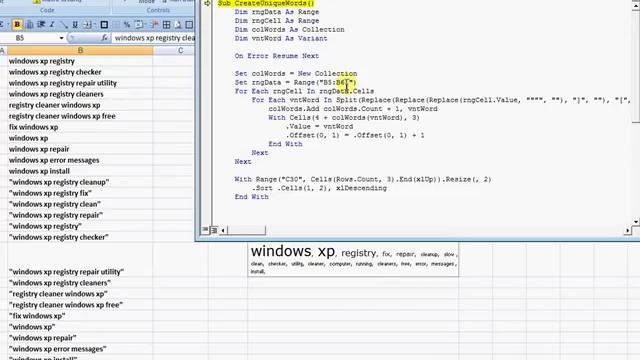Click code window scroll down arrow

[636, 222]
